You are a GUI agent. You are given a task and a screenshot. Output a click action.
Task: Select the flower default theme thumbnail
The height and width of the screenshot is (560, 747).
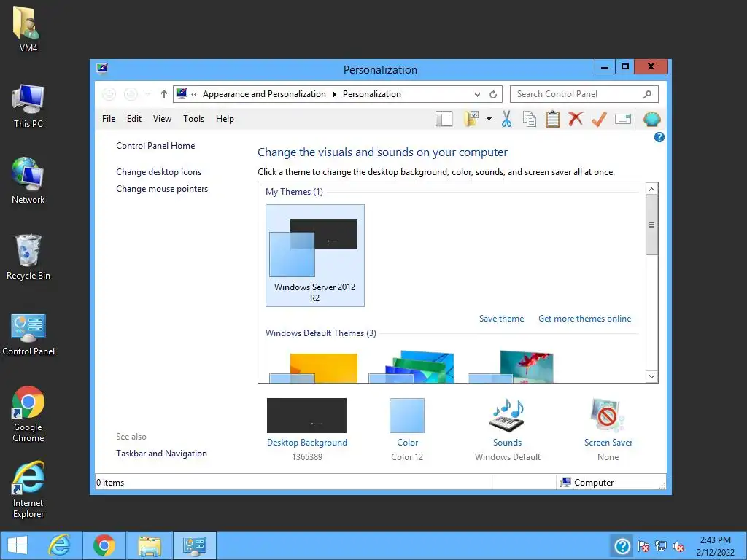click(511, 367)
